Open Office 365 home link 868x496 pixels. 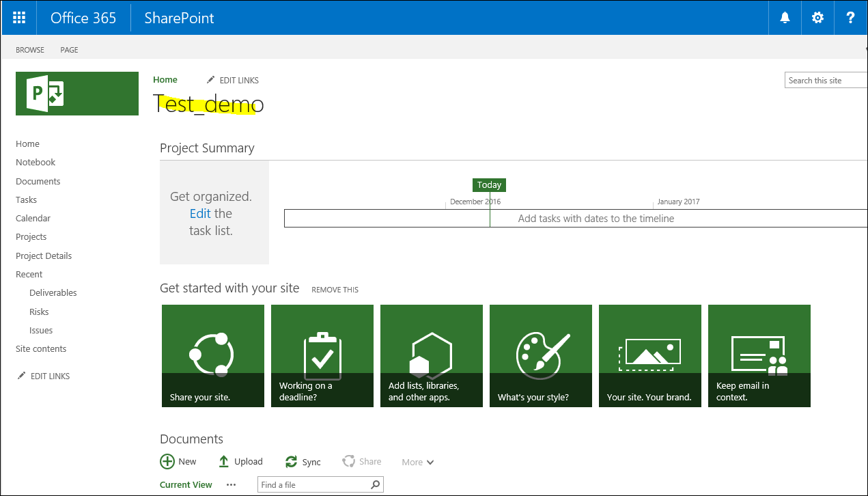[83, 18]
